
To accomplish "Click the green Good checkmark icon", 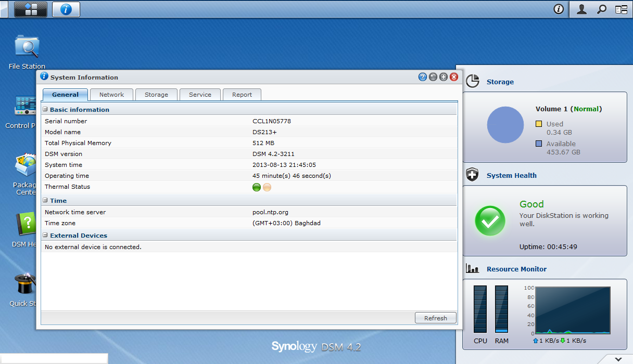I will tap(490, 221).
